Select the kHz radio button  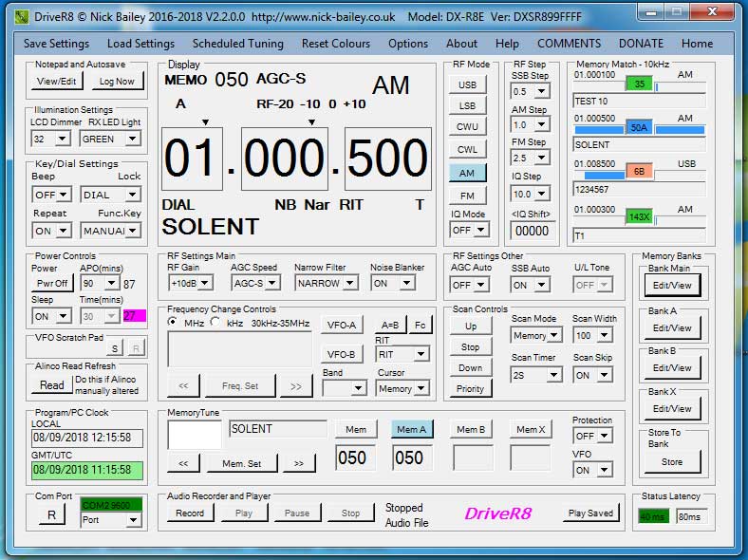coord(215,322)
